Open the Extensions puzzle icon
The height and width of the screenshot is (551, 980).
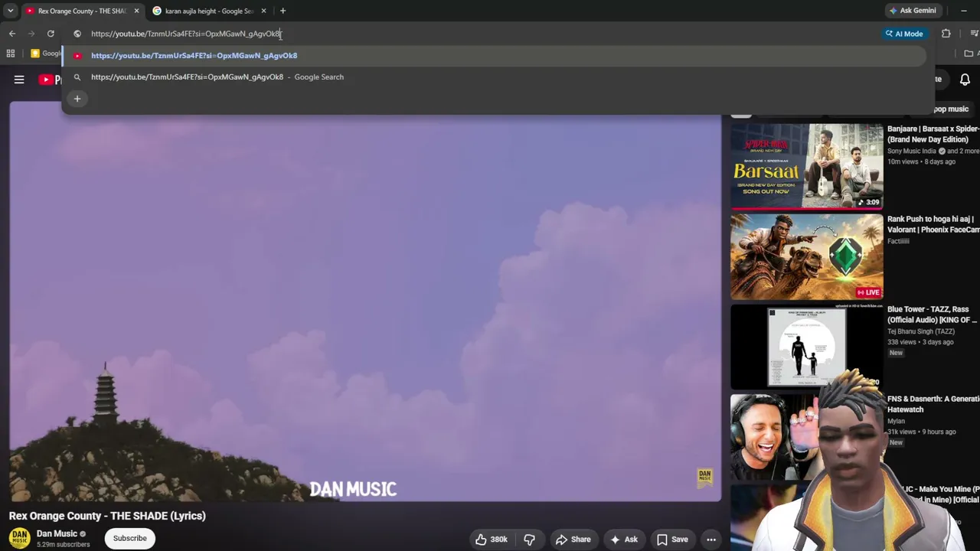tap(946, 34)
